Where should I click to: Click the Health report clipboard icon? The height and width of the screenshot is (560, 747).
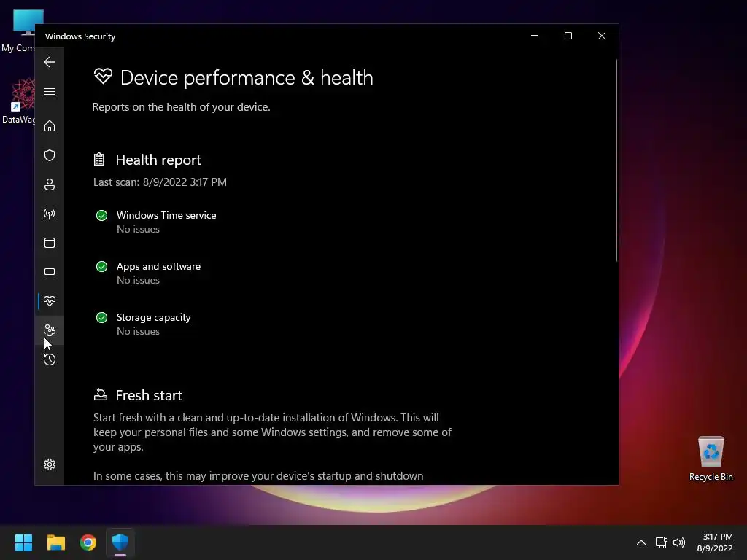coord(99,160)
